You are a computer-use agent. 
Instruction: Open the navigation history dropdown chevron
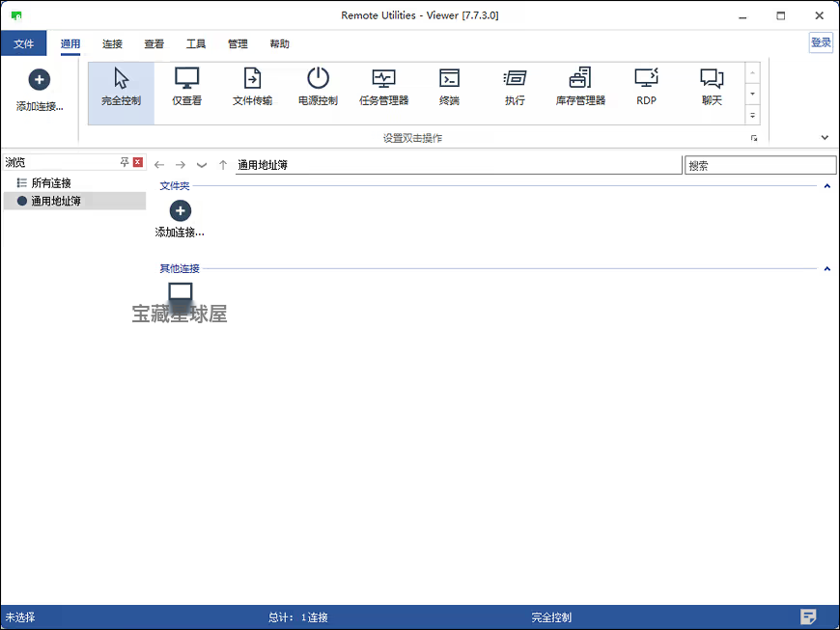202,165
